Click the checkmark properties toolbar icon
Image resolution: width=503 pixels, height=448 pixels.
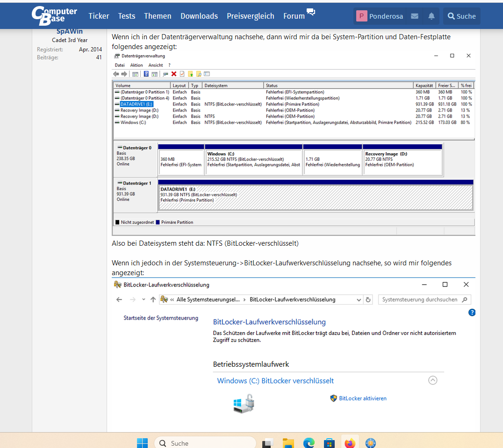point(182,74)
